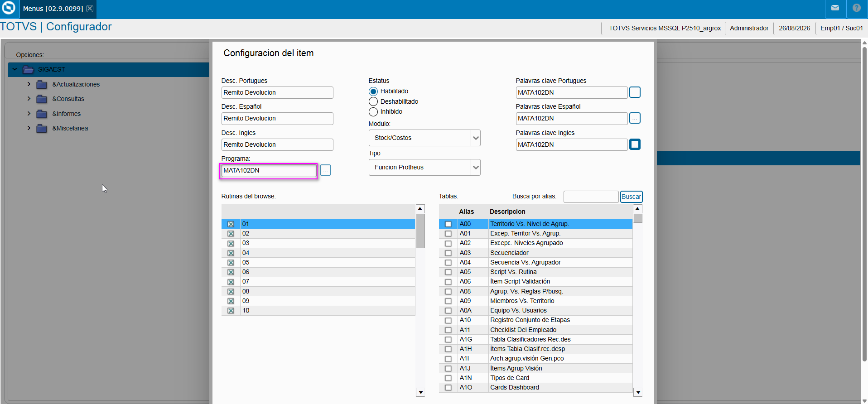Click the Programa input field
868x404 pixels.
[269, 170]
